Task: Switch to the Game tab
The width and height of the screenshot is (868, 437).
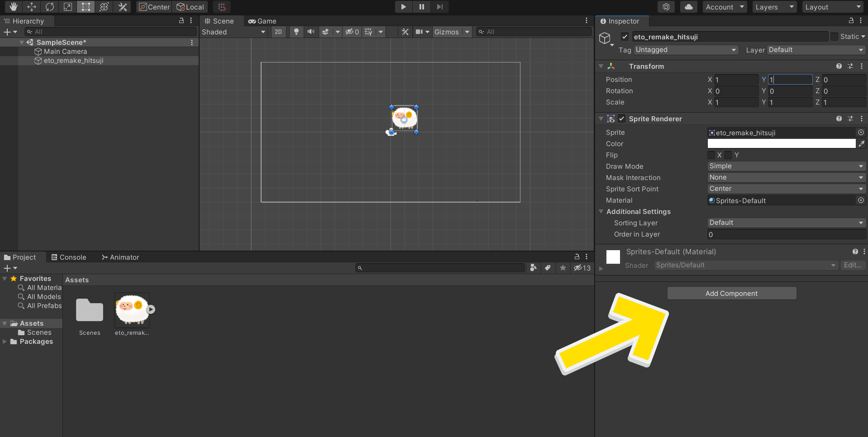Action: pos(262,21)
